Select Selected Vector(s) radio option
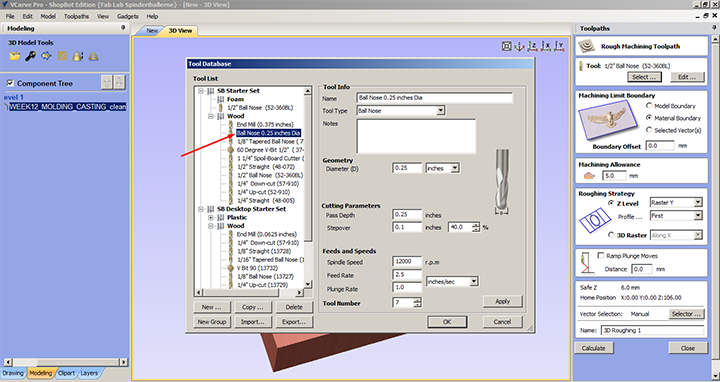 pyautogui.click(x=649, y=130)
